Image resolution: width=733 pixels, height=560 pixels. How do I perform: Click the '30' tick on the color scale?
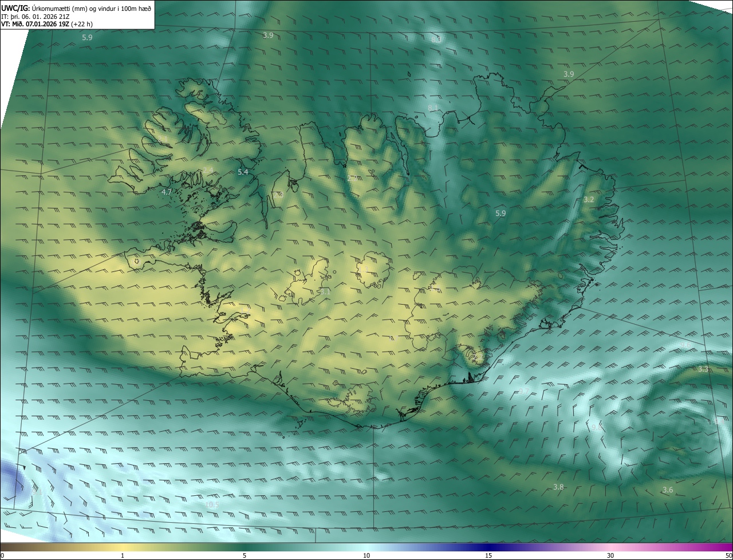pyautogui.click(x=610, y=556)
